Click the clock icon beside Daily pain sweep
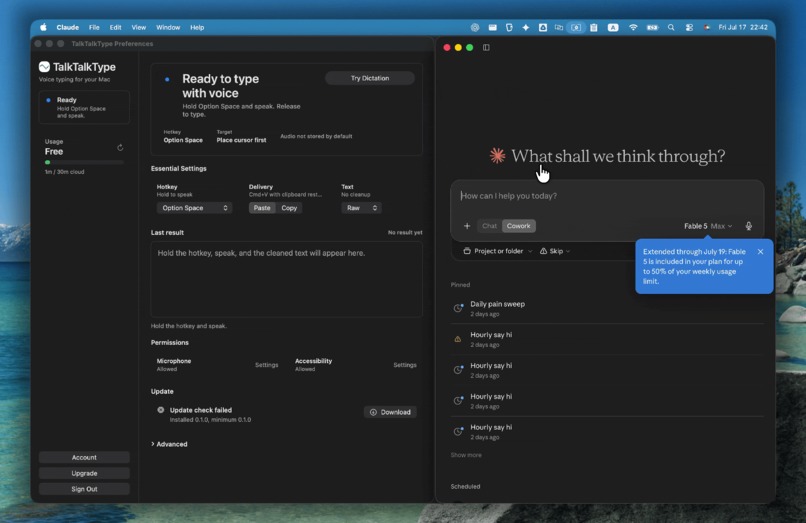806x523 pixels. click(x=457, y=308)
